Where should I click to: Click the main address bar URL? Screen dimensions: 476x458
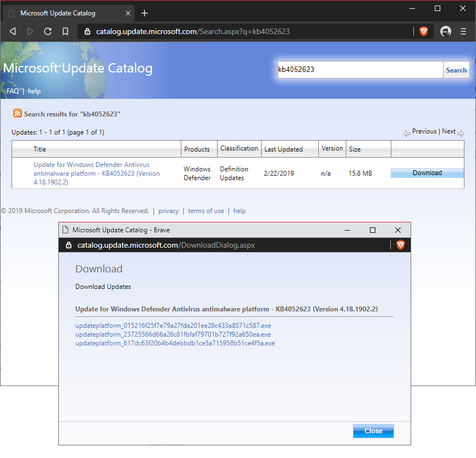coord(193,31)
